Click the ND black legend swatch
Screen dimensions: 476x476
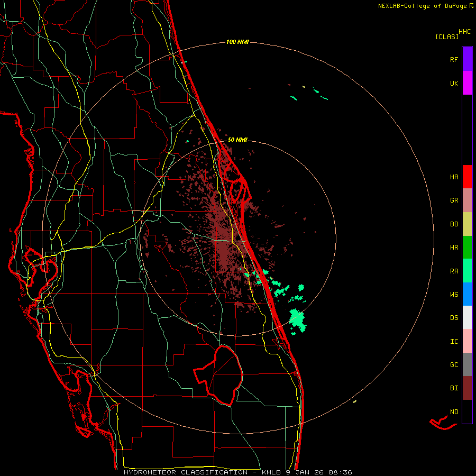[x=467, y=411]
